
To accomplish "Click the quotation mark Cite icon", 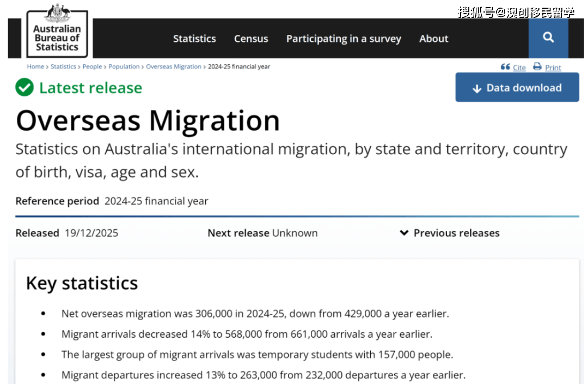I will click(505, 67).
